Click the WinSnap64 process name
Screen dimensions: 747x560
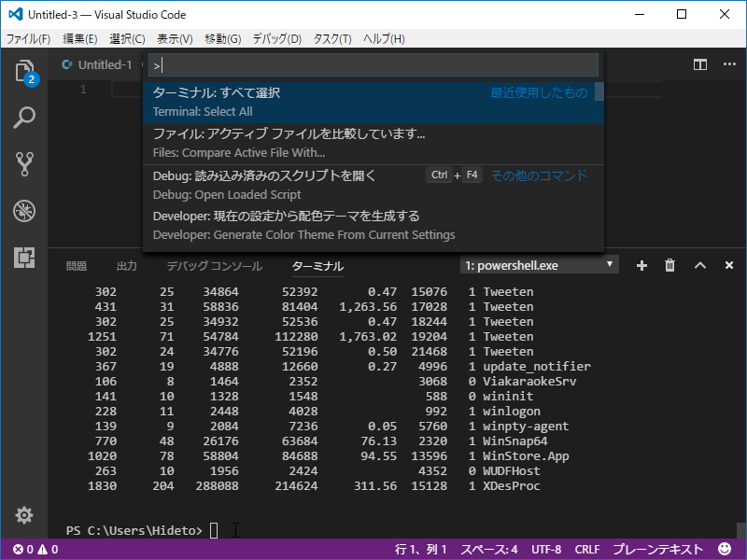pos(515,441)
